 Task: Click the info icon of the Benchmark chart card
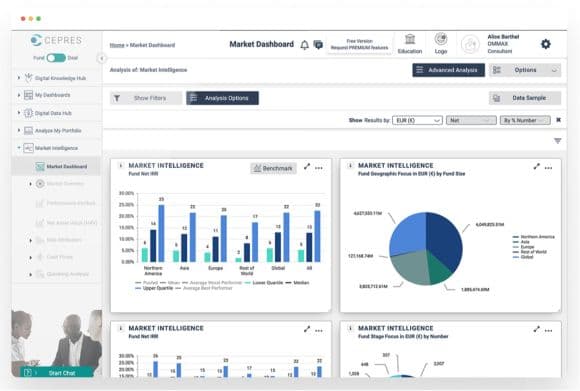(121, 165)
